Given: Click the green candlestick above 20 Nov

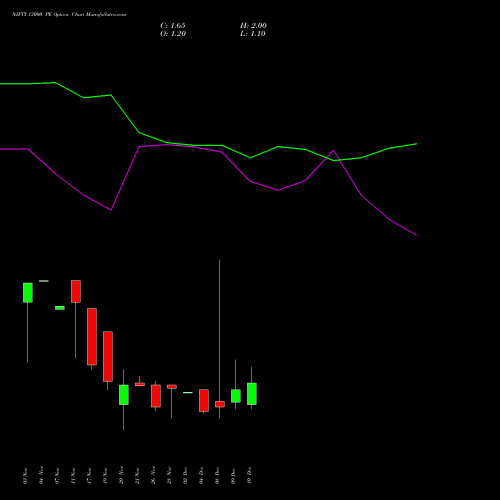Looking at the screenshot, I should pyautogui.click(x=124, y=395).
